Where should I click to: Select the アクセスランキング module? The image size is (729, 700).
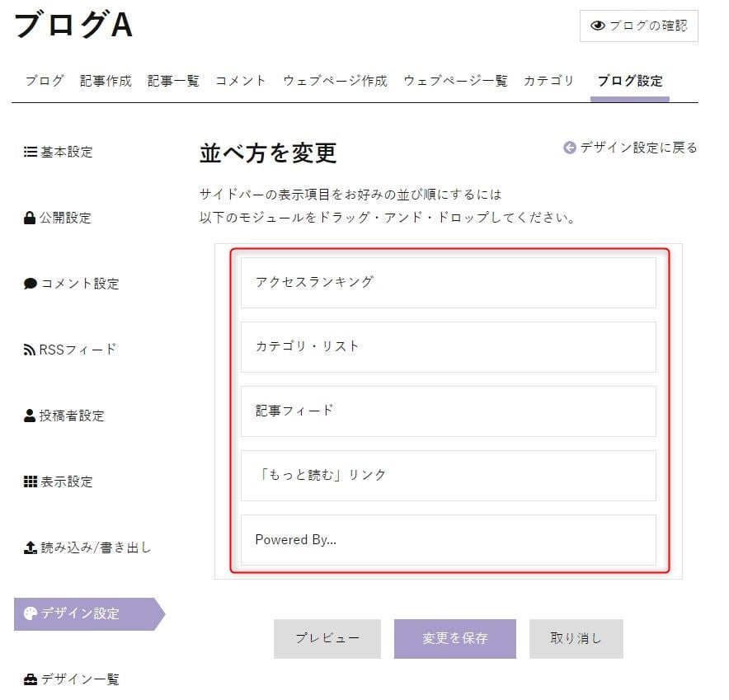[x=449, y=283]
